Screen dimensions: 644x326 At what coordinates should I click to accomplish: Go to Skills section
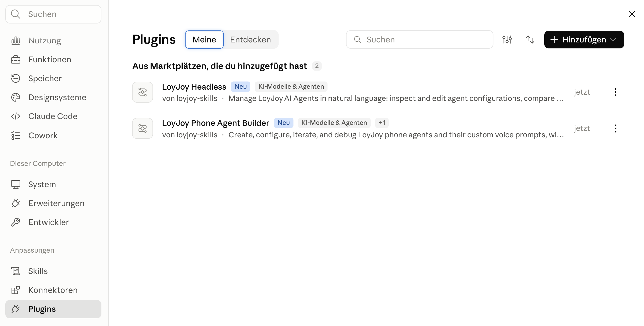click(x=53, y=271)
